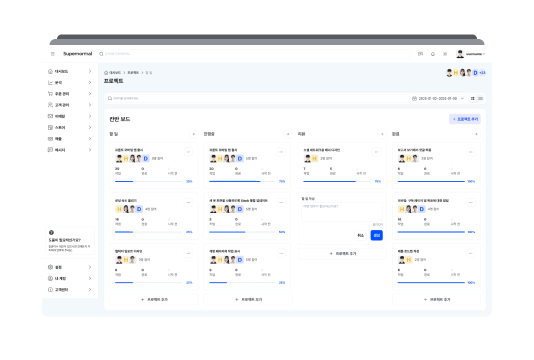Image resolution: width=534 pixels, height=360 pixels.
Task: Open the info-icon help center item
Action: pos(70,289)
